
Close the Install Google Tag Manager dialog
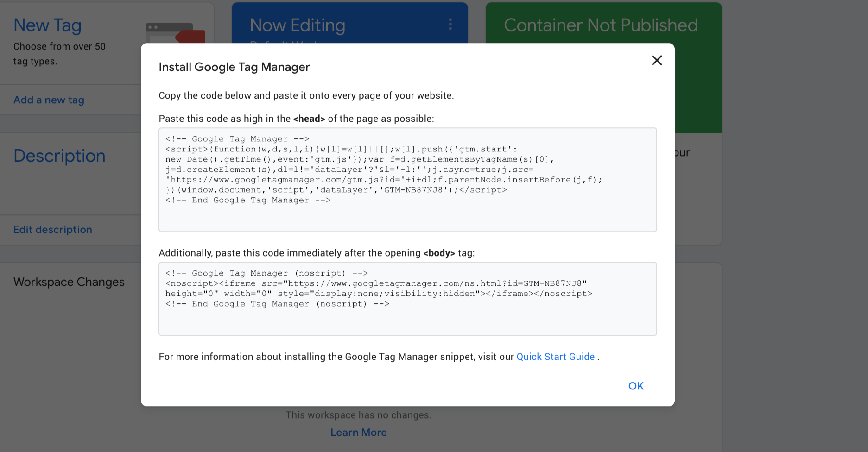pos(657,60)
